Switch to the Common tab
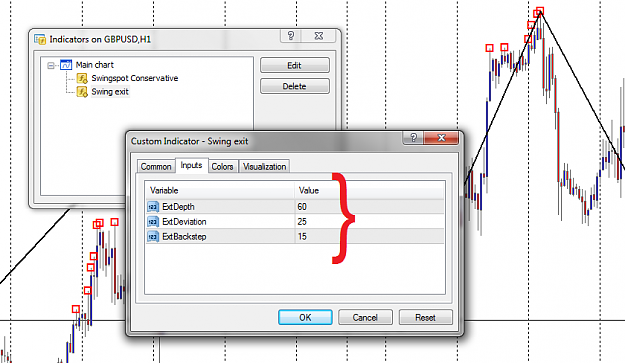Screen dimensions: 625x363 point(156,167)
